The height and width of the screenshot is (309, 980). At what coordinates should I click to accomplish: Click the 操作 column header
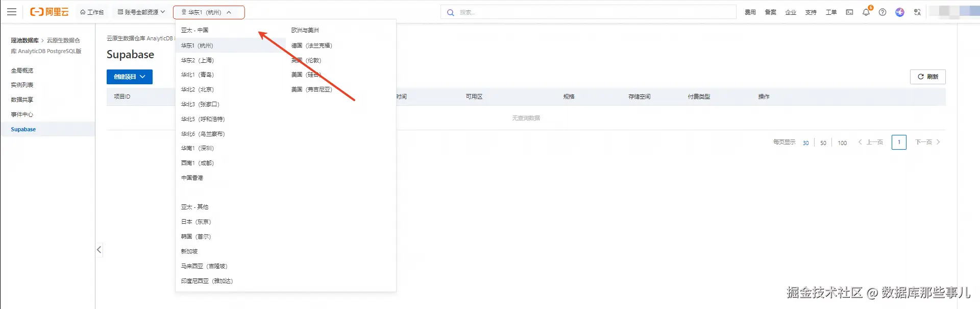click(x=764, y=97)
